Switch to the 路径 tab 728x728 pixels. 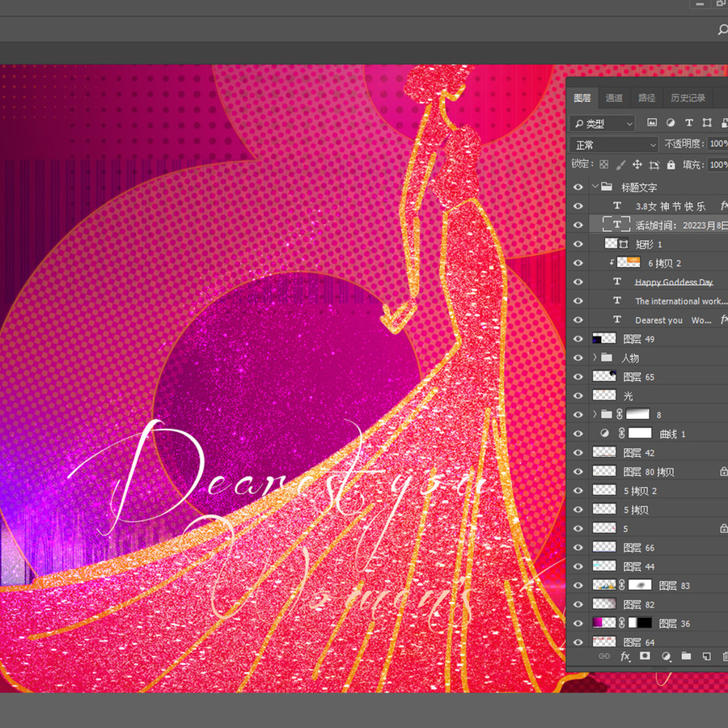point(646,98)
